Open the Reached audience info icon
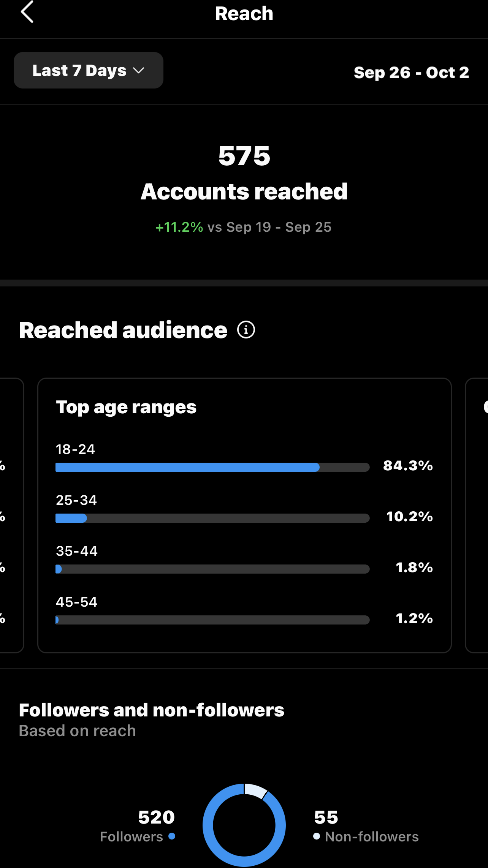Screen dimensions: 488x868 click(246, 330)
